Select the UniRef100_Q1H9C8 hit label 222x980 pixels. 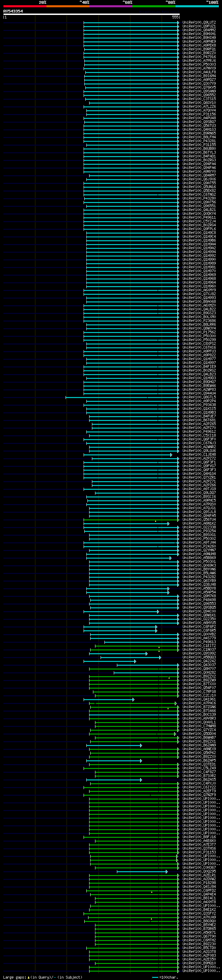(199, 233)
